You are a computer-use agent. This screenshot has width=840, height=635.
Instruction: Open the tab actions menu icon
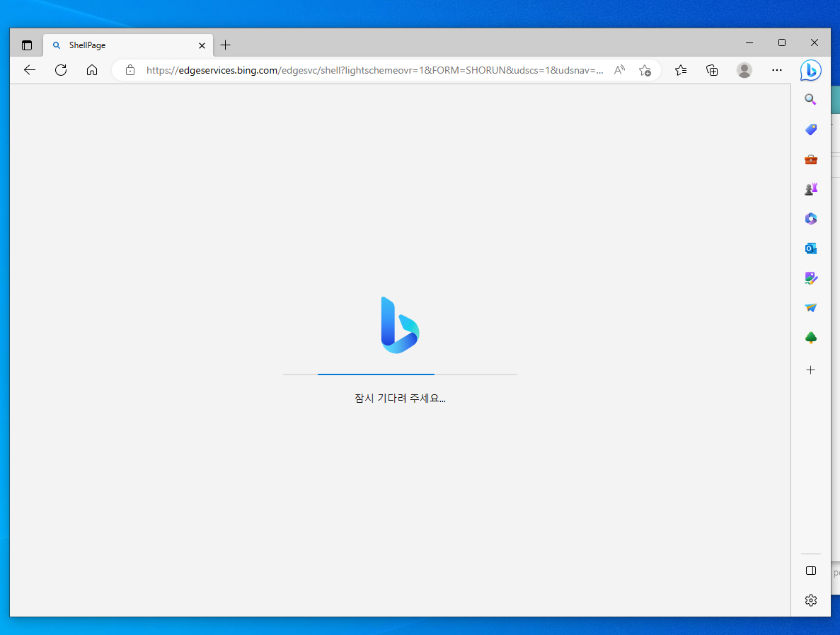point(27,45)
